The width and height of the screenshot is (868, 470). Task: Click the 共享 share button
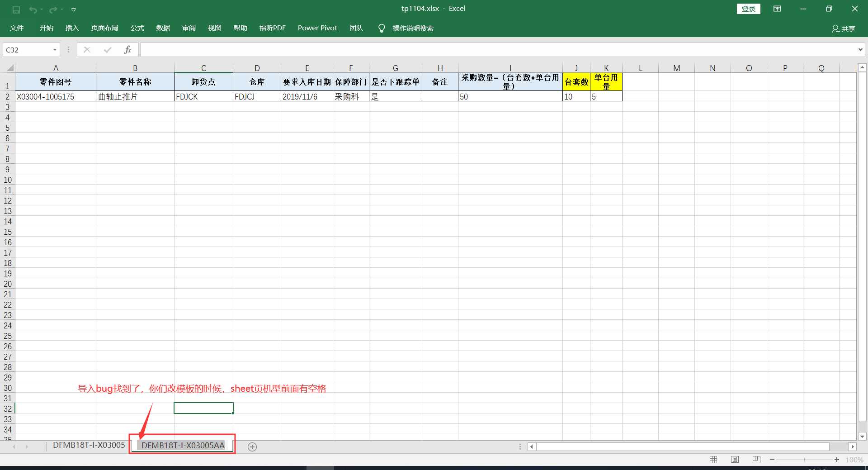(843, 28)
